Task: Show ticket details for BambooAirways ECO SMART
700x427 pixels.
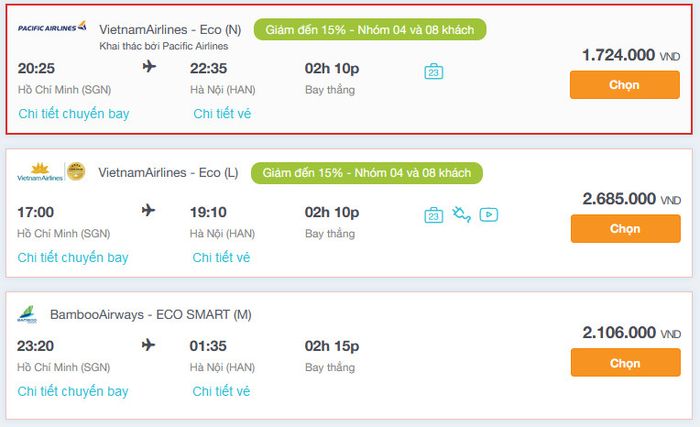Action: coord(221,391)
